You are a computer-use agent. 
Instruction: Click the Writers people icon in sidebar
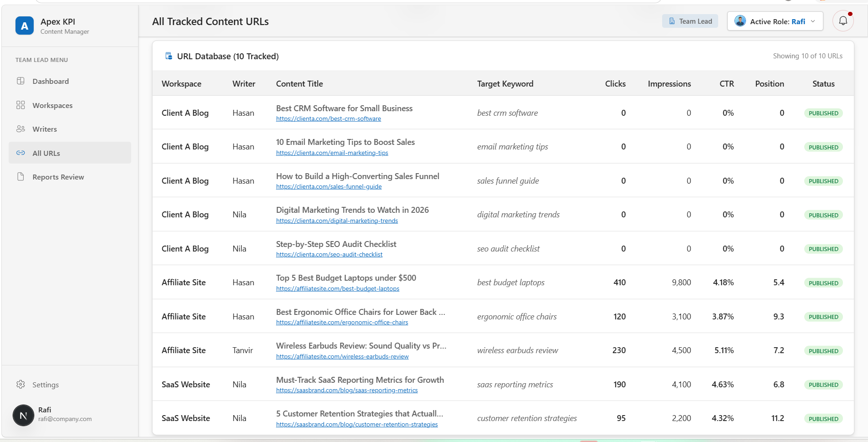[x=20, y=129]
